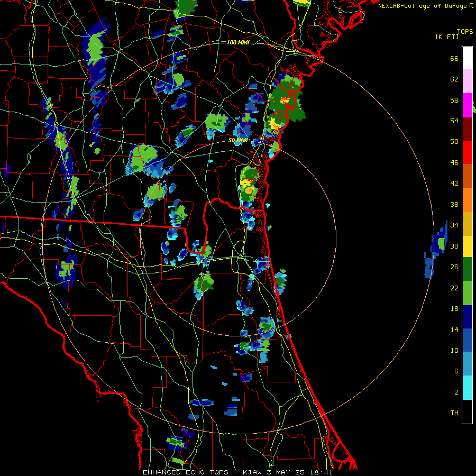Click the 2 legend value

pos(456,392)
